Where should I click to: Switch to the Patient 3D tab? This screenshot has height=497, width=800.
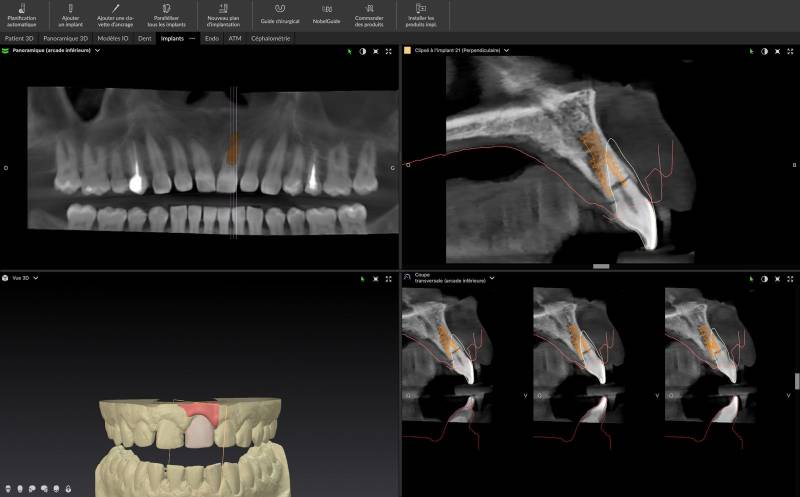click(x=19, y=38)
